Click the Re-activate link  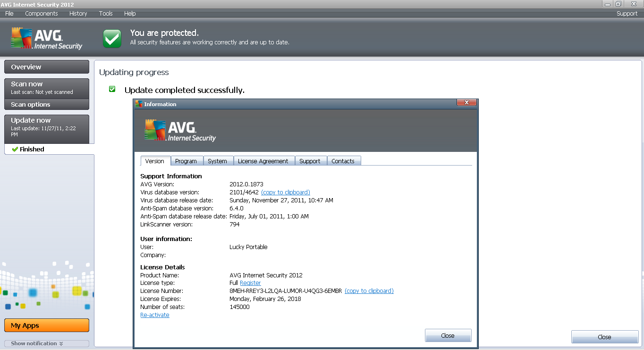(x=155, y=315)
